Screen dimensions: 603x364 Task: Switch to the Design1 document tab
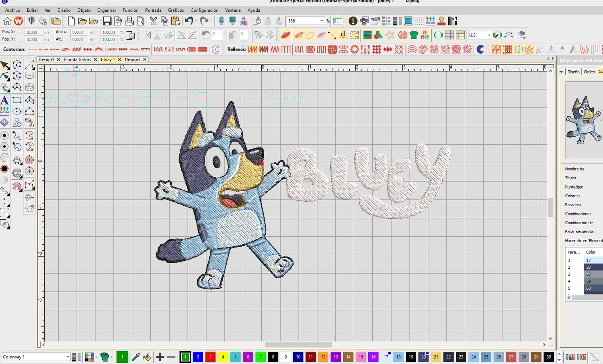[46, 59]
